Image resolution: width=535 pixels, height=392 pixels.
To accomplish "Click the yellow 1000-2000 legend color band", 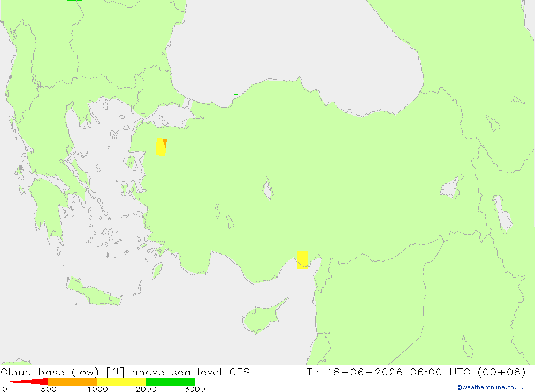I will coord(121,381).
